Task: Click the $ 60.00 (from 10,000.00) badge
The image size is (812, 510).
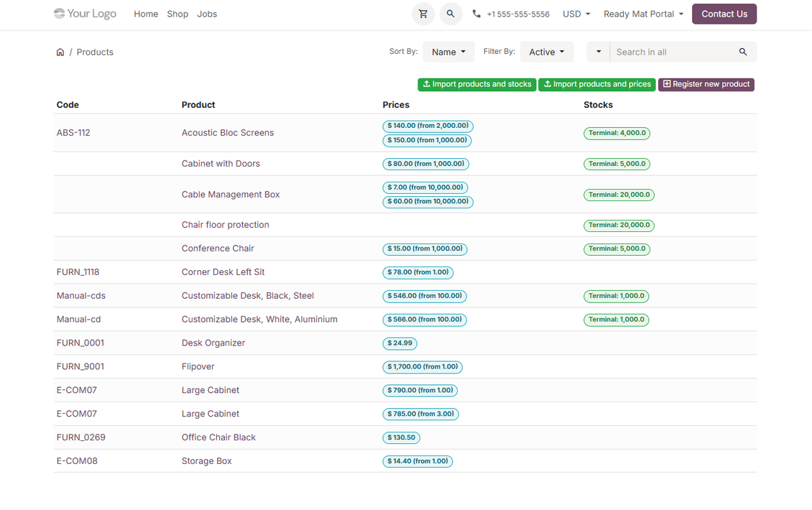Action: (x=428, y=201)
